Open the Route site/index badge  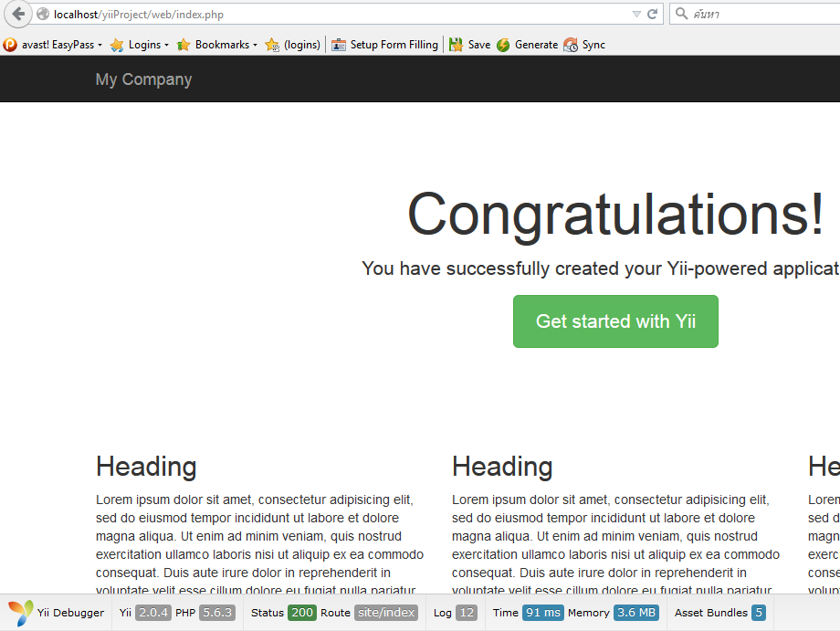pyautogui.click(x=386, y=612)
